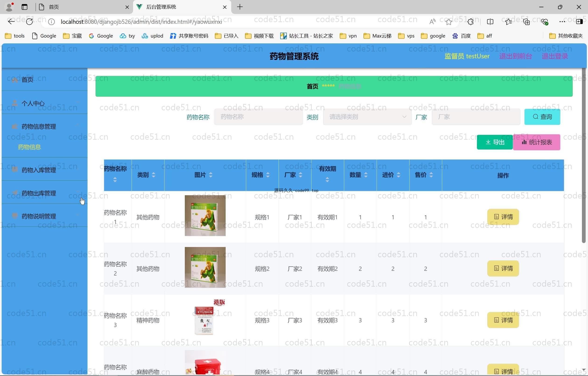Click the 药物名称1 product image
The image size is (588, 376).
tap(205, 216)
